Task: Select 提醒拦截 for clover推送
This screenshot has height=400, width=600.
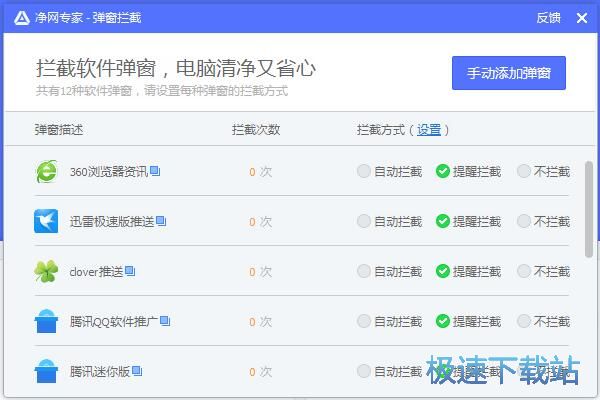Action: [469, 271]
